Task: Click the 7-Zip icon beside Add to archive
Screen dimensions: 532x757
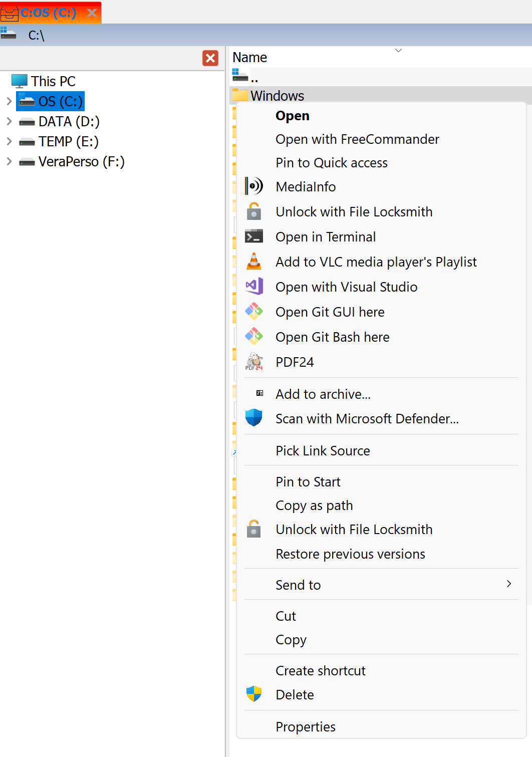Action: click(259, 393)
